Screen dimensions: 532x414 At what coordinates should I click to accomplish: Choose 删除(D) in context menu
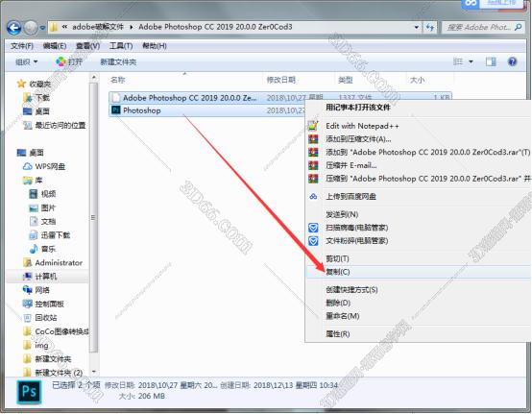coord(338,303)
